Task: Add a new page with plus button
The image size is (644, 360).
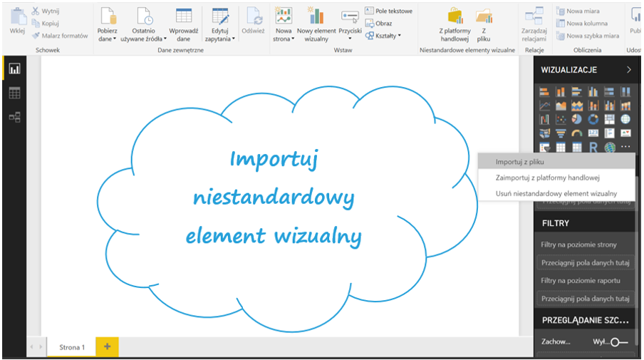Action: pyautogui.click(x=107, y=346)
